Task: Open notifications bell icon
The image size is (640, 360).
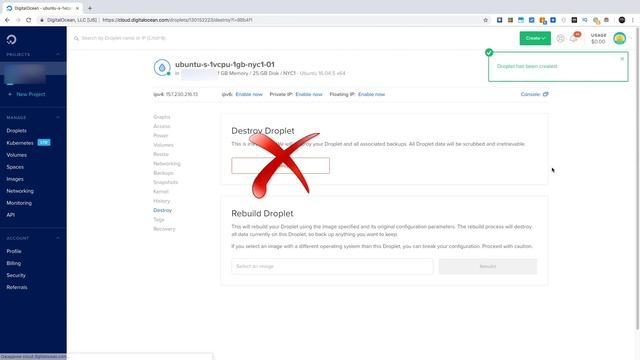Action: [574, 38]
